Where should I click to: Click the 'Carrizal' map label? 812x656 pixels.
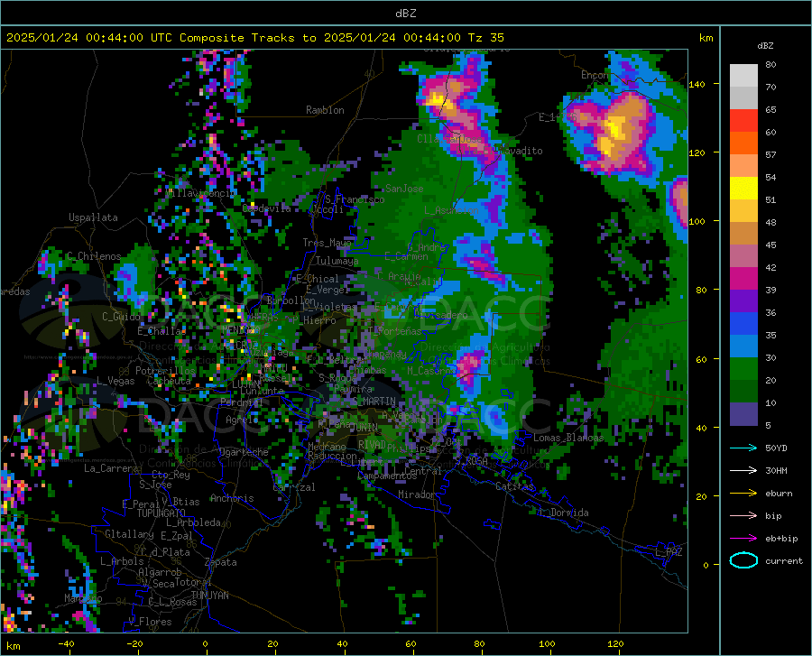[294, 487]
